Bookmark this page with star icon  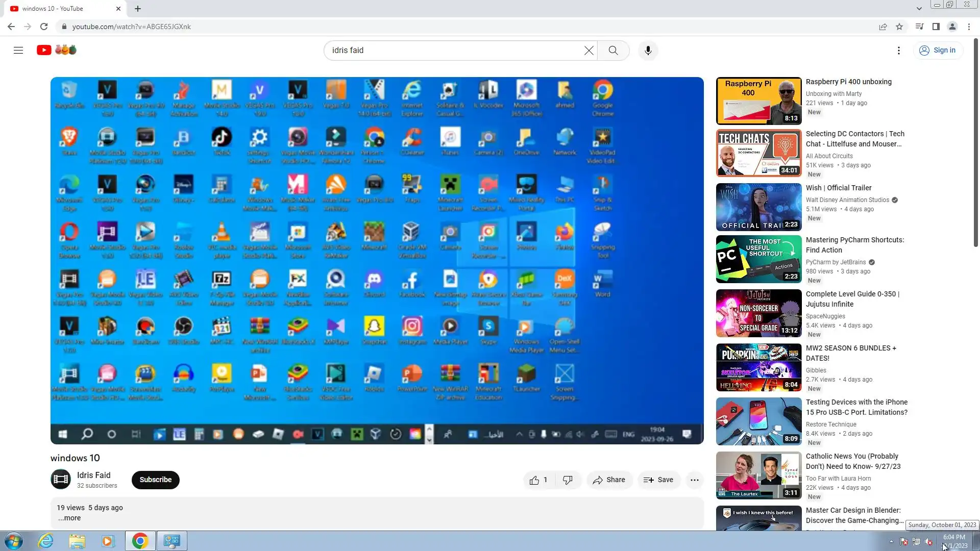tap(899, 27)
